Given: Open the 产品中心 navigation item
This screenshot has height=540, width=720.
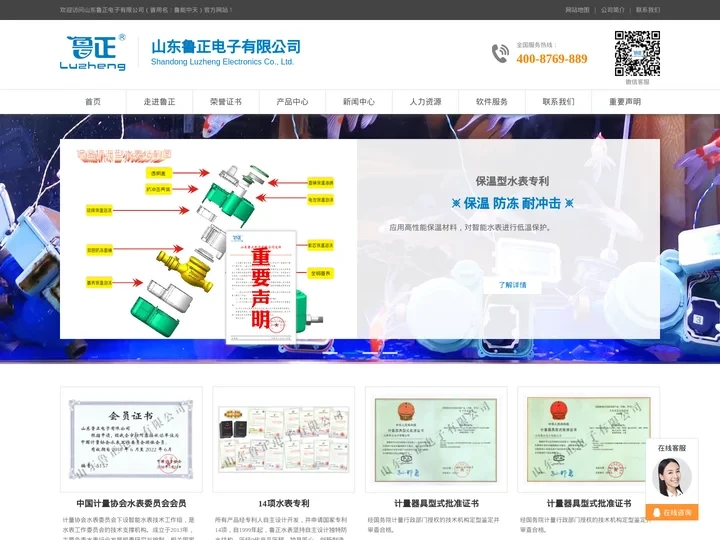Looking at the screenshot, I should (x=292, y=101).
